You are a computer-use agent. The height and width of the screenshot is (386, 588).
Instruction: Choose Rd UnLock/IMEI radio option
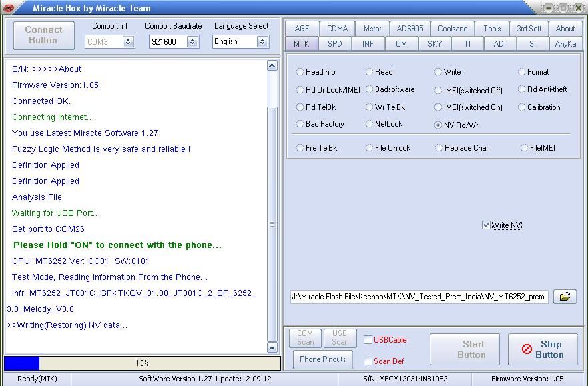(x=300, y=89)
